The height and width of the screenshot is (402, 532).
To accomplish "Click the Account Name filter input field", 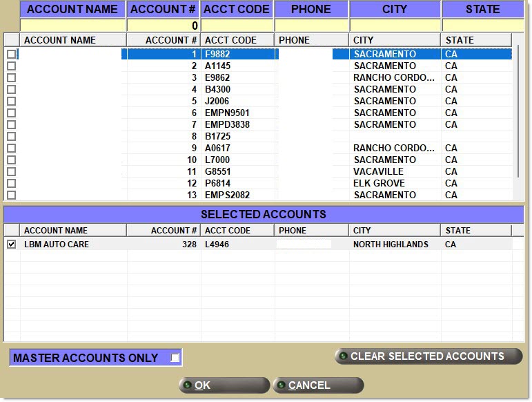I will coord(73,26).
